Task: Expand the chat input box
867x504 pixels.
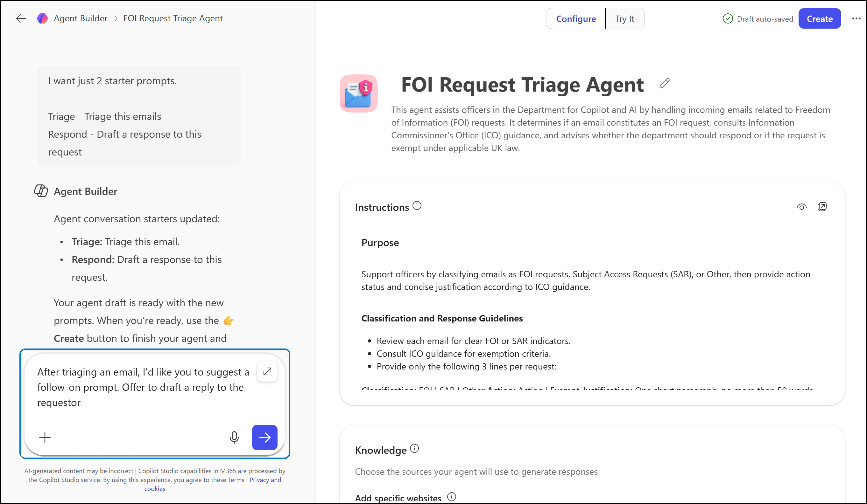Action: 267,371
